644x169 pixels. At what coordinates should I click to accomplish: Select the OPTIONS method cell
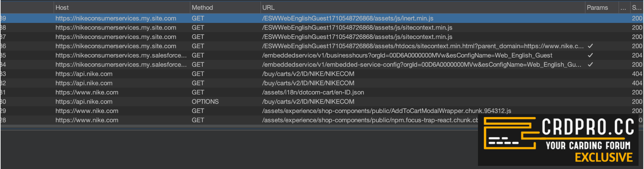[205, 102]
